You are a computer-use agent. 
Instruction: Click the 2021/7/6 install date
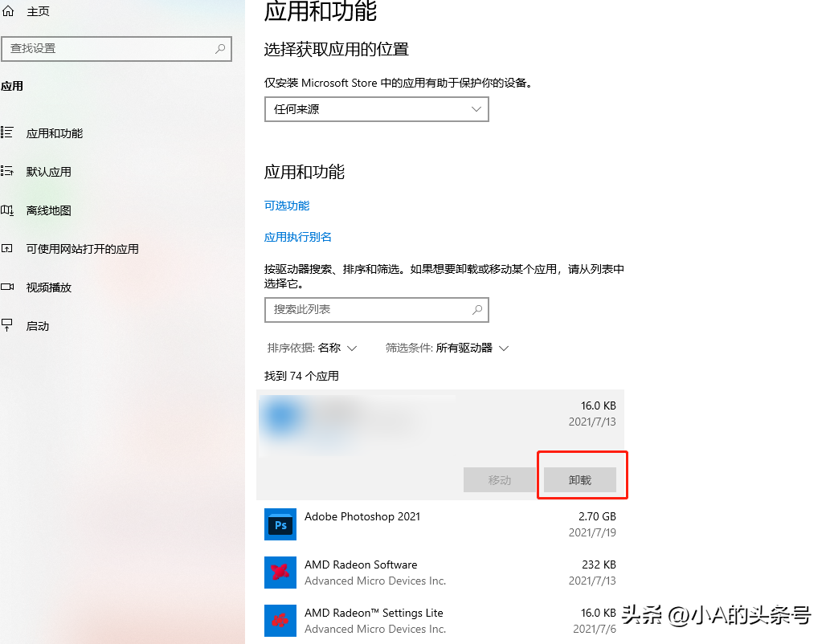pyautogui.click(x=595, y=629)
